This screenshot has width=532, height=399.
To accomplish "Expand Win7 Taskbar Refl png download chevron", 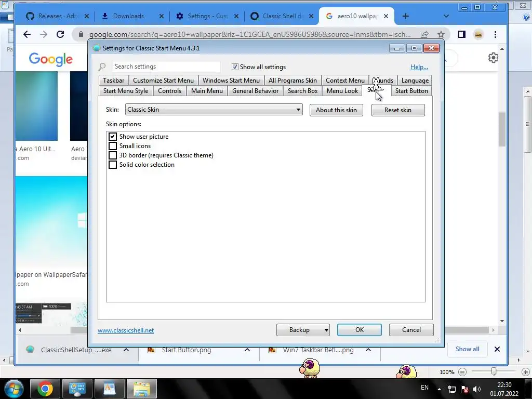I will tap(368, 350).
